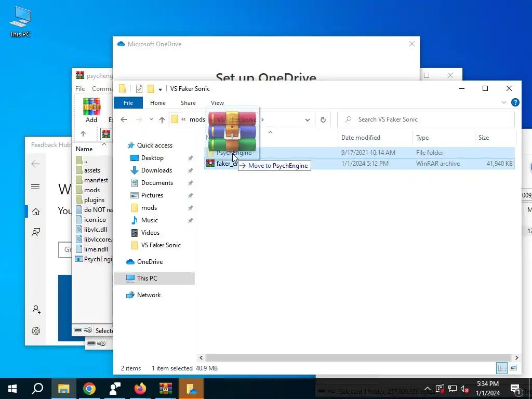Open Quick Access toolbar customize dropdown
The image size is (532, 399).
160,89
